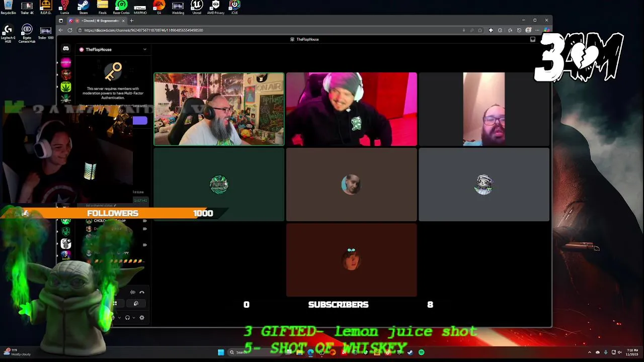Expand input device options next to microphone
The height and width of the screenshot is (362, 644).
119,318
